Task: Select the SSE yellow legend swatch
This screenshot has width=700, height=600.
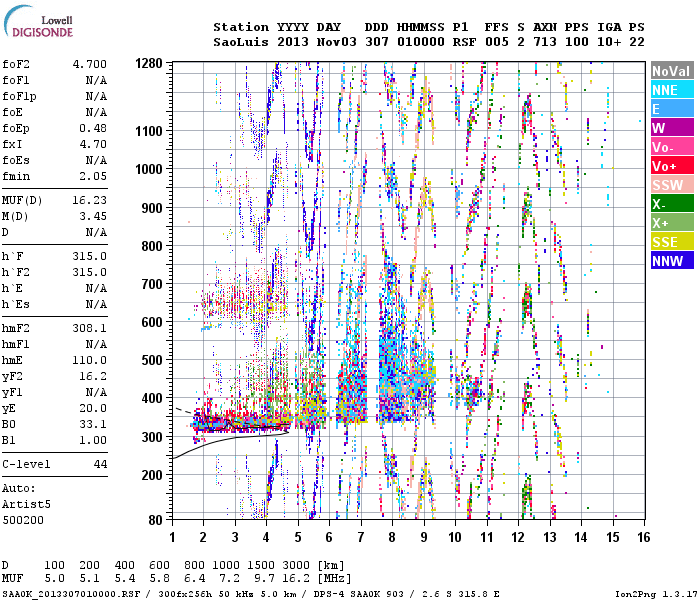Action: coord(672,242)
